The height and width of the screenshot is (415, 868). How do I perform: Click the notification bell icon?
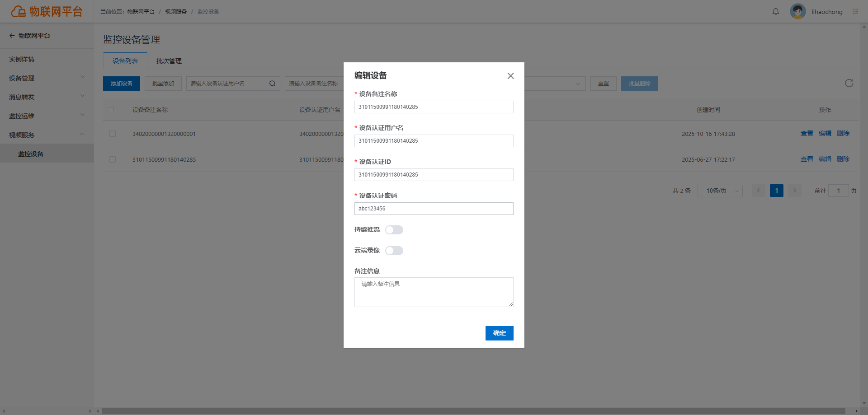[776, 12]
